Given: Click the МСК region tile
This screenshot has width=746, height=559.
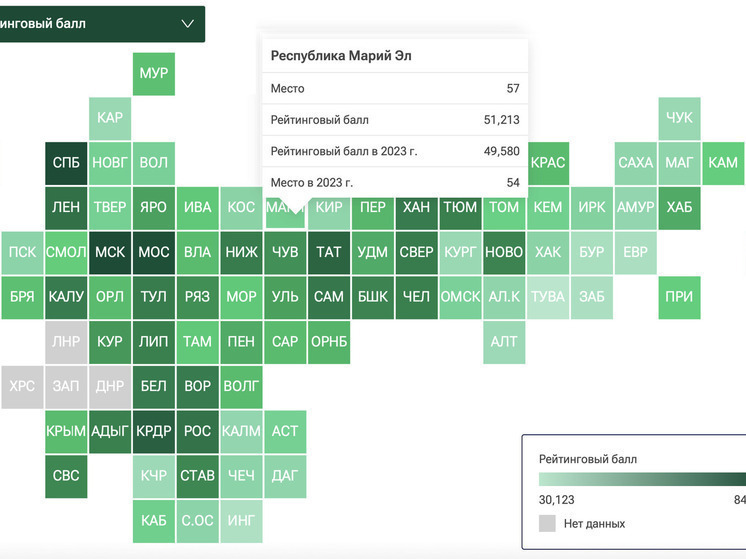Looking at the screenshot, I should coord(110,252).
